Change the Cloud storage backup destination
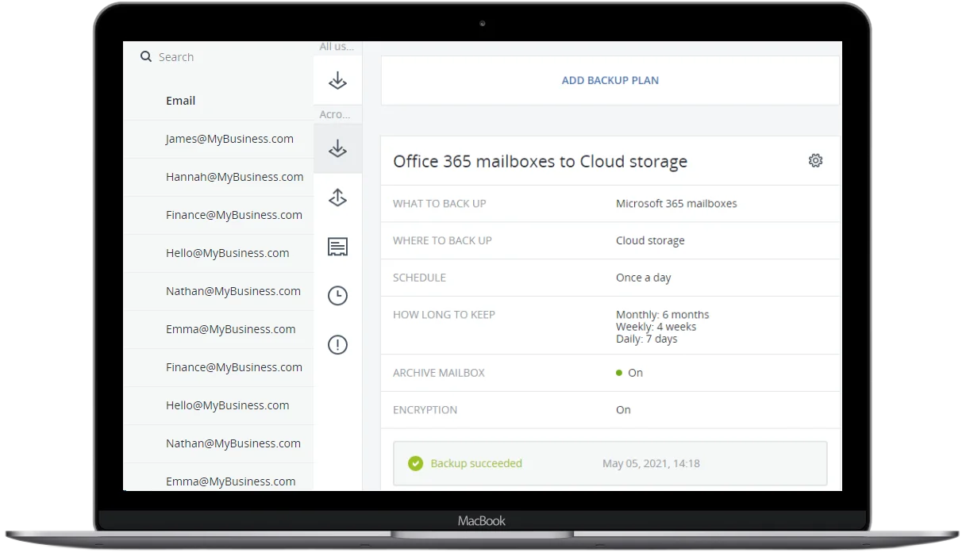 click(649, 240)
